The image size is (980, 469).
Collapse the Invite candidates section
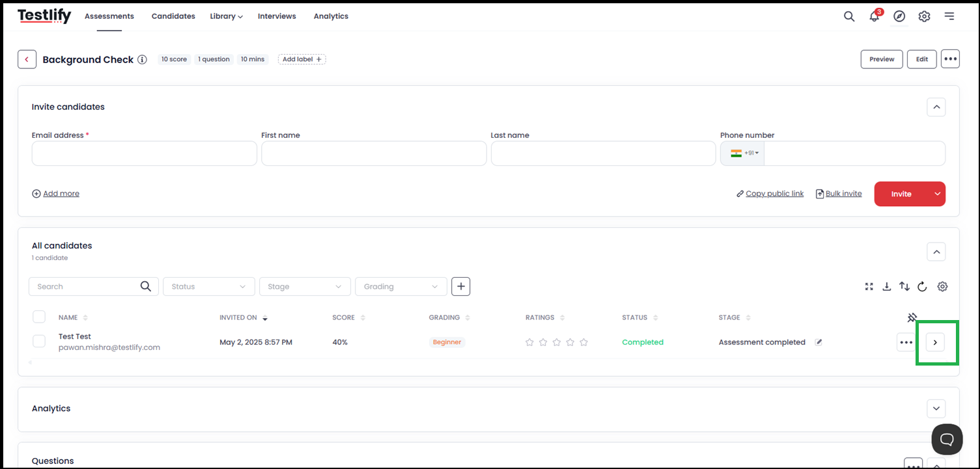tap(936, 107)
